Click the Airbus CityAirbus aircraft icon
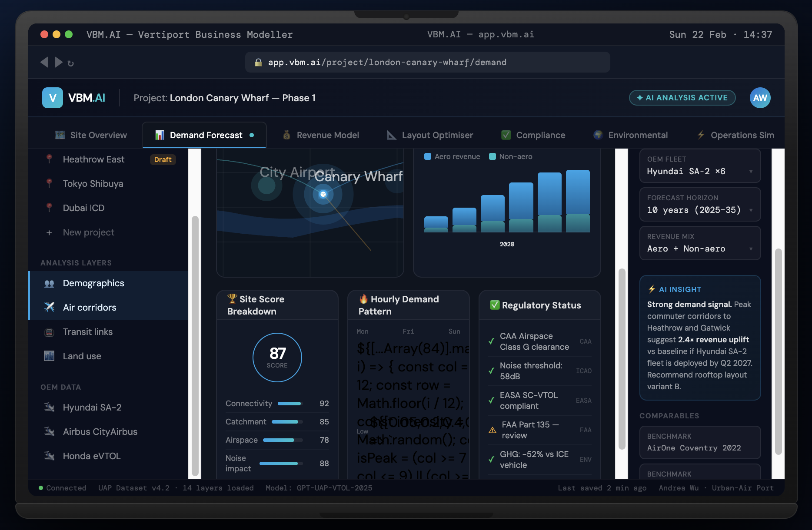Screen dimensions: 812x530 [x=49, y=432]
